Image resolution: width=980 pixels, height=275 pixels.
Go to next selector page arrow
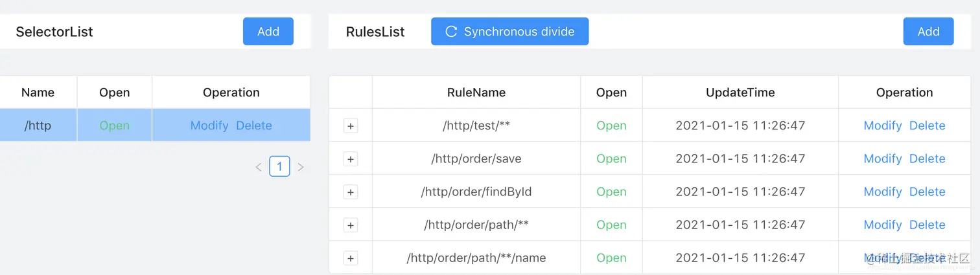301,167
